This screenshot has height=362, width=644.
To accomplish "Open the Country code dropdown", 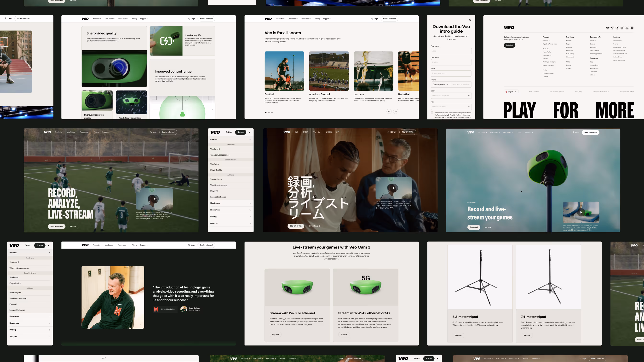I will tap(440, 85).
